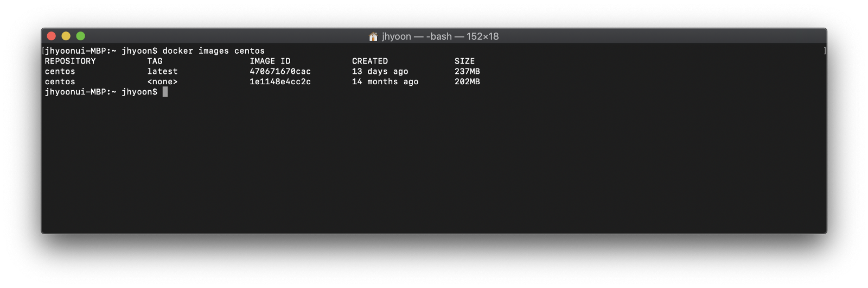The width and height of the screenshot is (868, 288).
Task: Click the IMAGE ID column header
Action: tap(270, 61)
